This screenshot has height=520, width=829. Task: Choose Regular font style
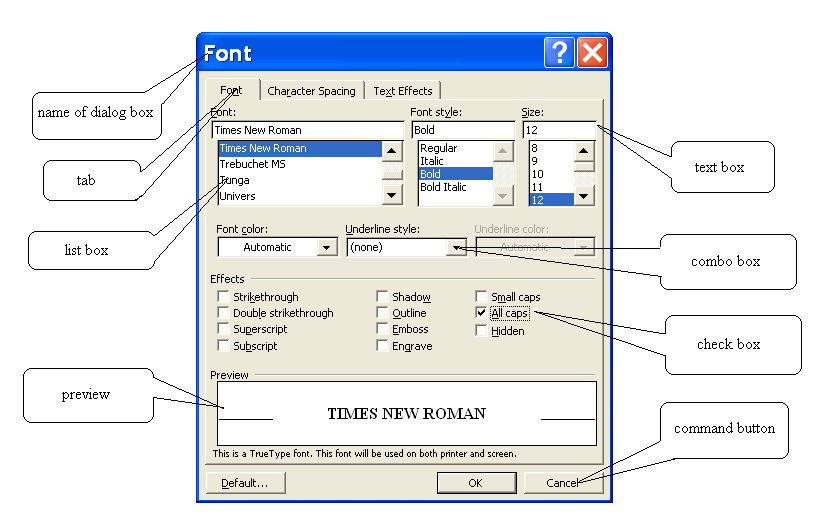point(456,148)
